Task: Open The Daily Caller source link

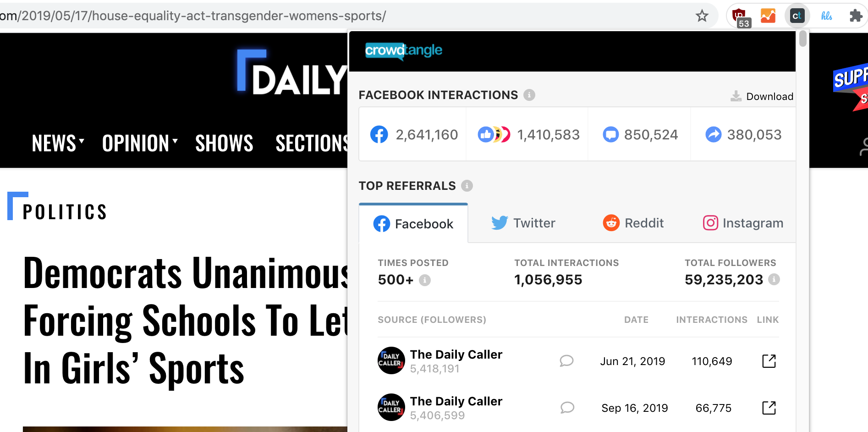Action: [456, 354]
